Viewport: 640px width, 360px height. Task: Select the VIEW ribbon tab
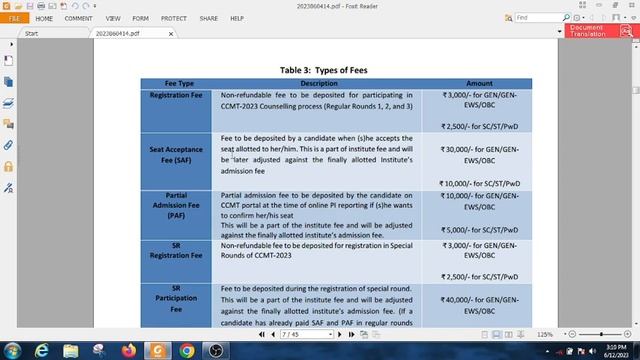point(113,18)
